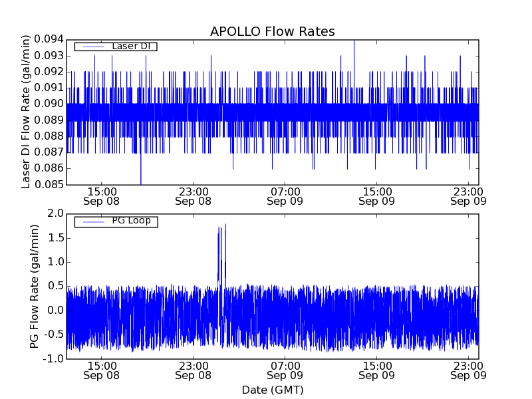Click the 'Date (GMT)' x-axis label
Viewport: 532px width, 399px height.
272,390
